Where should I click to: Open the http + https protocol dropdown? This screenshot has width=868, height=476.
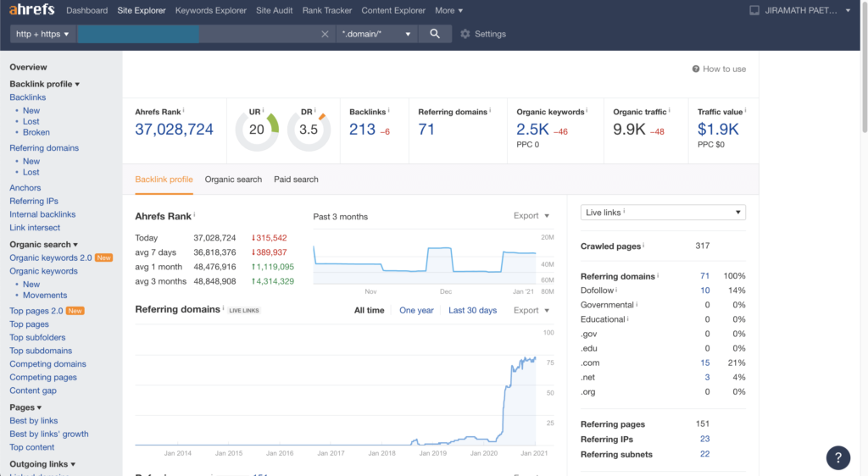click(42, 34)
